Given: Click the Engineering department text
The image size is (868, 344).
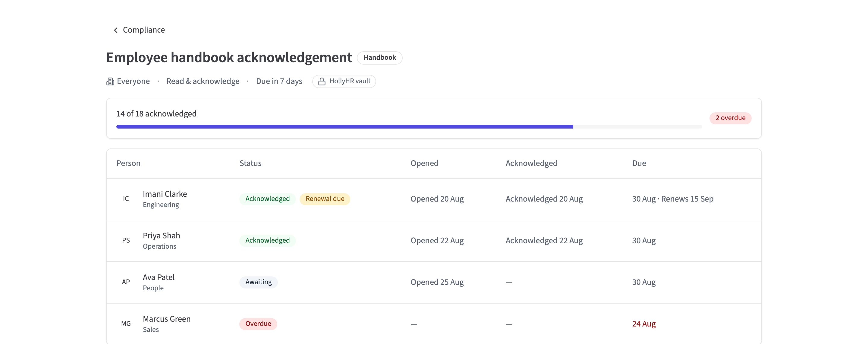Looking at the screenshot, I should point(161,205).
